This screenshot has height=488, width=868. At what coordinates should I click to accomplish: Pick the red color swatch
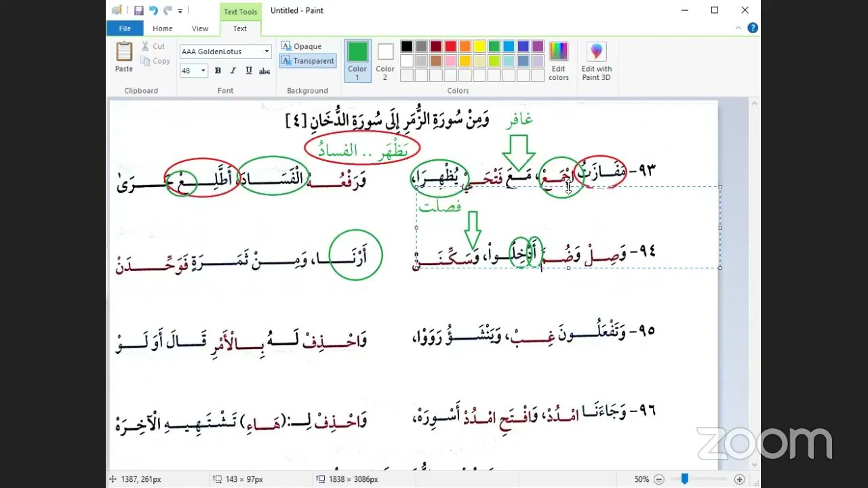tap(450, 46)
